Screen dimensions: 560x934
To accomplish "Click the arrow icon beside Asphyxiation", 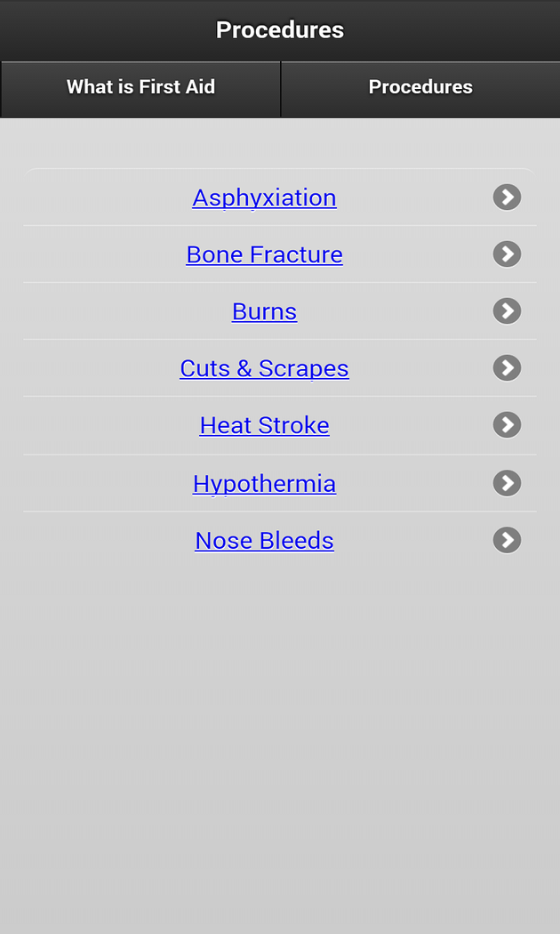I will (x=507, y=197).
